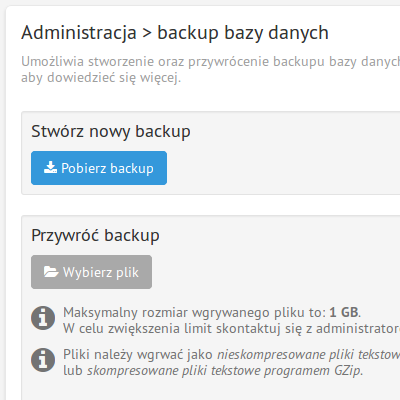Image resolution: width=400 pixels, height=400 pixels.
Task: Click the word Administracja in the page title
Action: pos(79,33)
